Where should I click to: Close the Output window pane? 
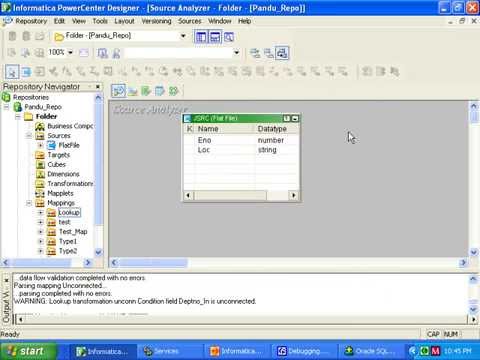[x=6, y=281]
